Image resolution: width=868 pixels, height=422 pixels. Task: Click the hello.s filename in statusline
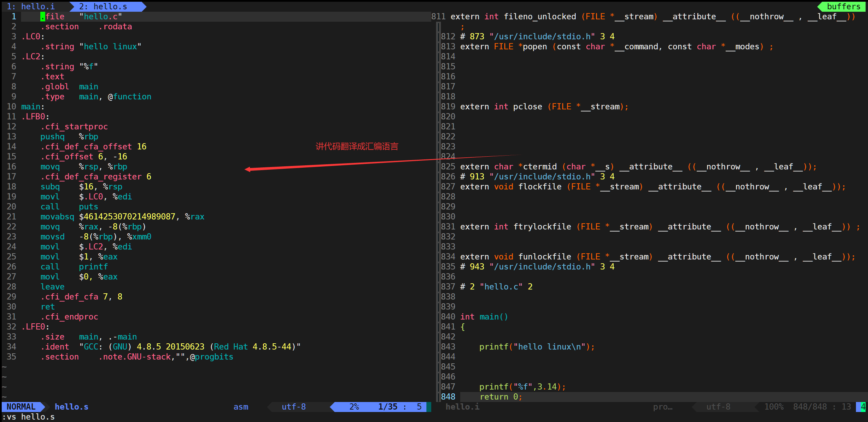coord(71,407)
